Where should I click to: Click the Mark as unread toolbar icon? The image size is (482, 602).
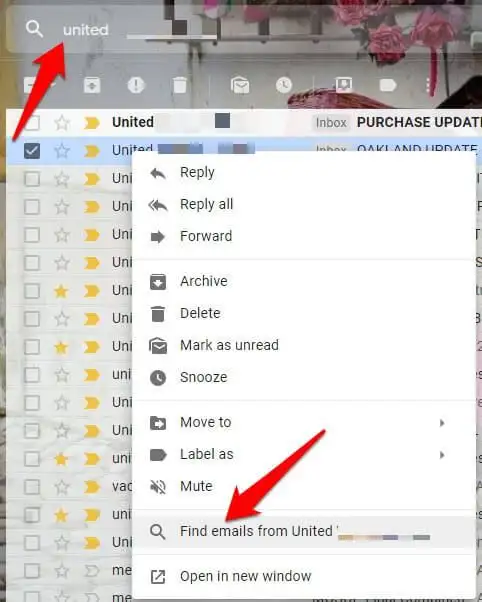point(240,85)
